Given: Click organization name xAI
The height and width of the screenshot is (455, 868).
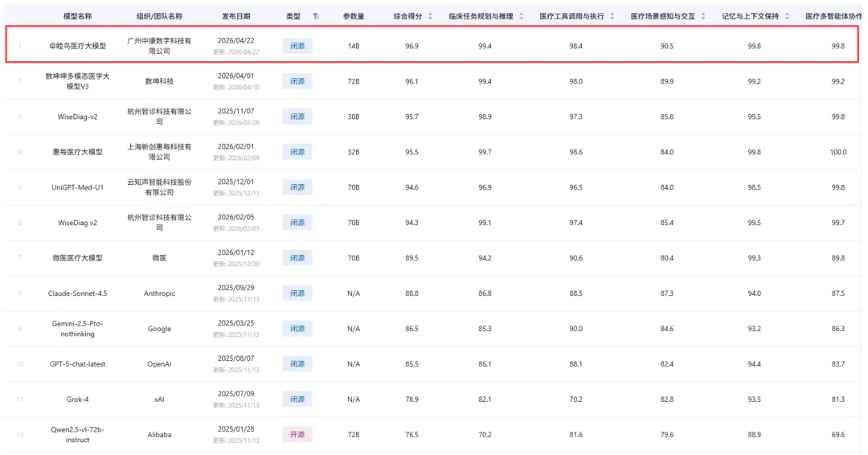Looking at the screenshot, I should tap(159, 400).
